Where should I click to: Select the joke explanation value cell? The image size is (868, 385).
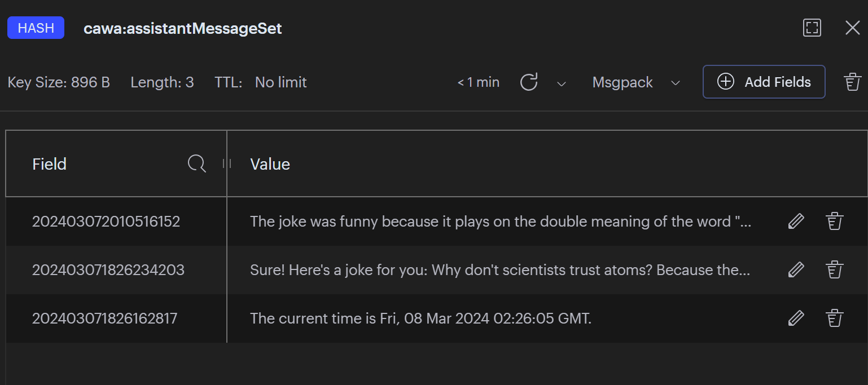coord(501,222)
